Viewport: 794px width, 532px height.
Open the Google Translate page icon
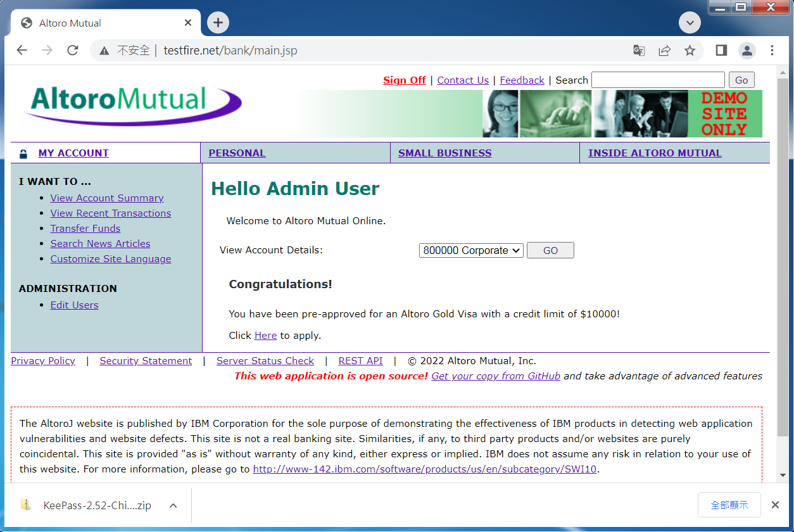pyautogui.click(x=639, y=51)
